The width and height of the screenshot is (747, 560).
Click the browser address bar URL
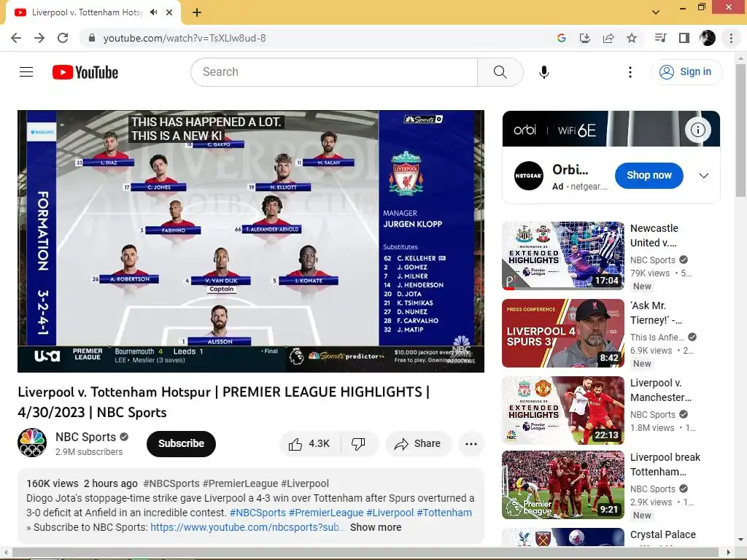tap(185, 38)
